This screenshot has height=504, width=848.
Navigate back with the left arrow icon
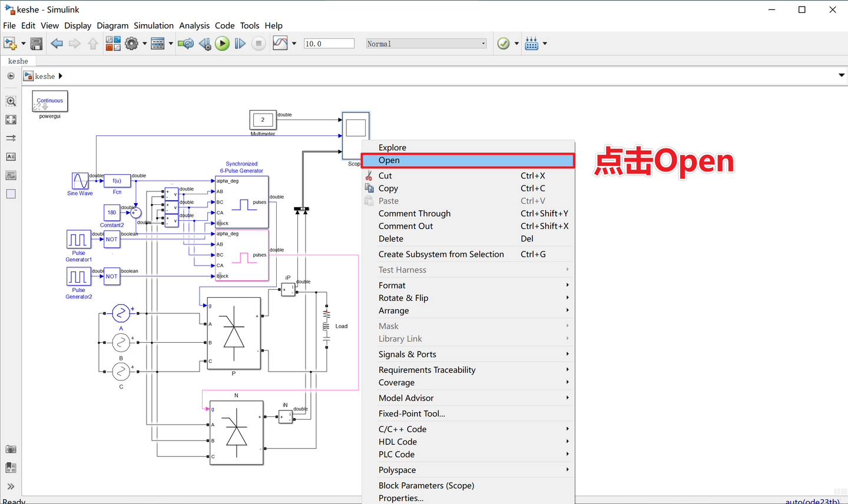(56, 43)
